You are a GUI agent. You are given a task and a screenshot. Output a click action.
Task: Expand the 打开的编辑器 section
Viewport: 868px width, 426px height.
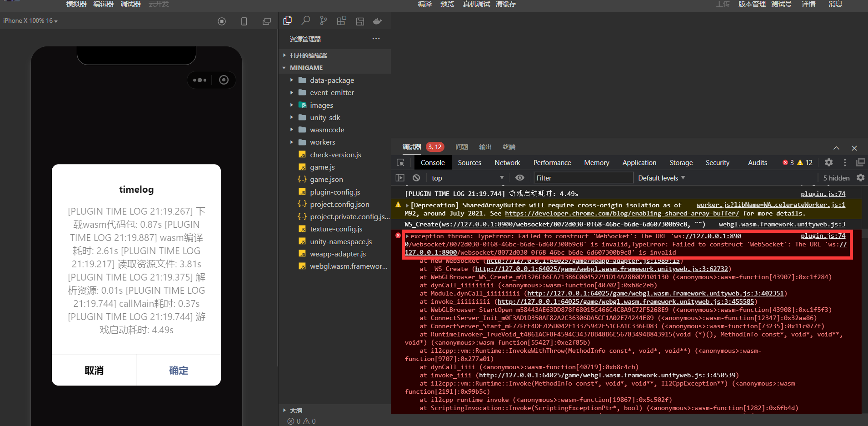click(284, 55)
